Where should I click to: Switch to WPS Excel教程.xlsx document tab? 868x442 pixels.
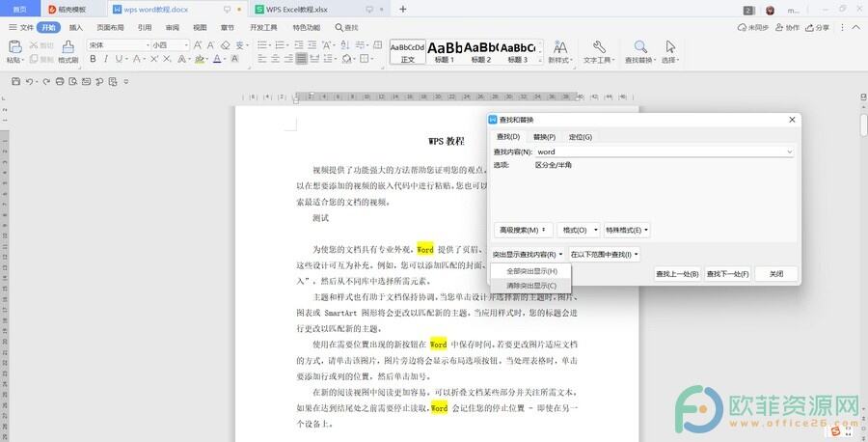click(319, 10)
